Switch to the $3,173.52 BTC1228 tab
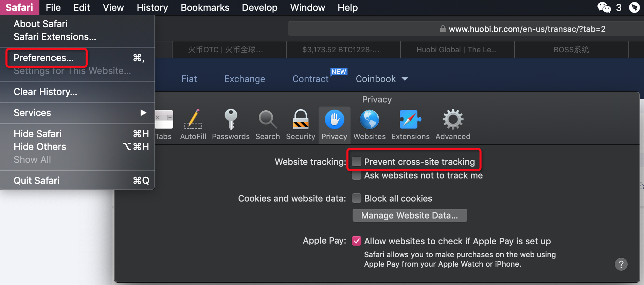Image resolution: width=644 pixels, height=285 pixels. click(x=343, y=50)
